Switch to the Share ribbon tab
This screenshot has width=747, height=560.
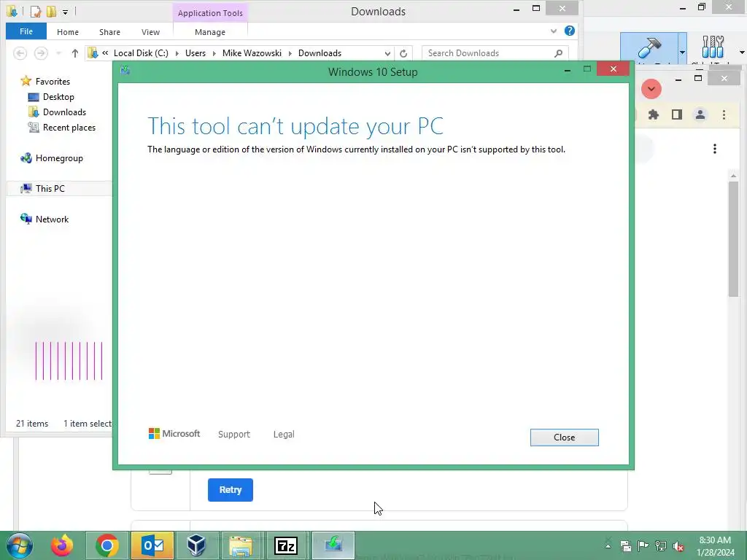[x=109, y=32]
